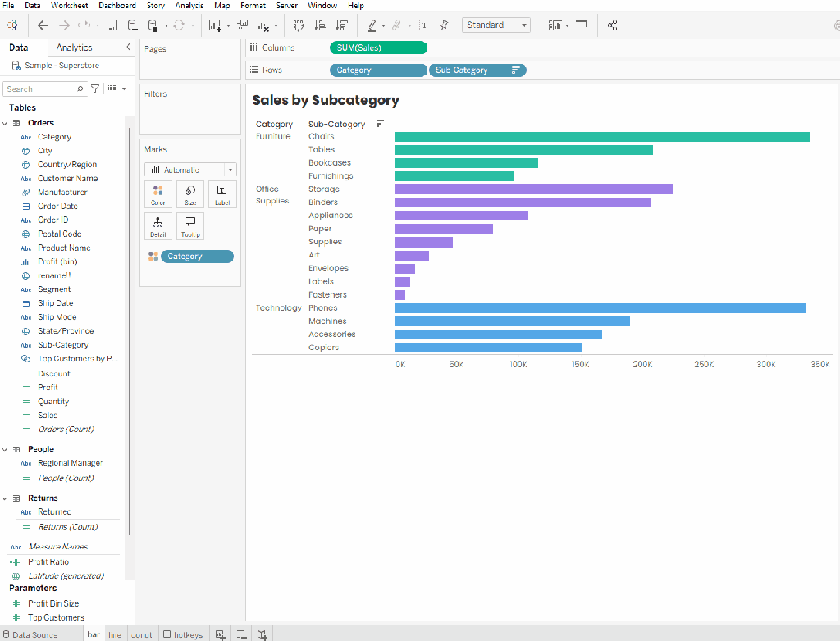Open the Analysis menu

tap(189, 6)
